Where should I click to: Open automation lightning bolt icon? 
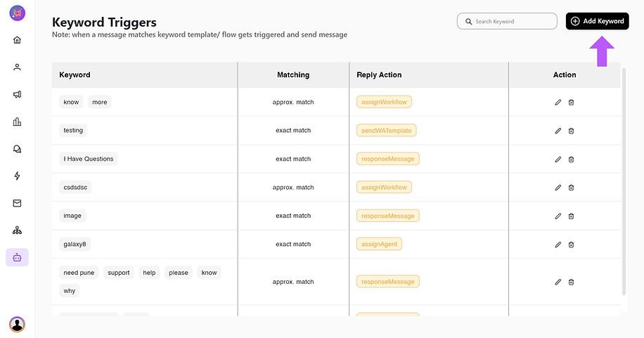point(17,176)
